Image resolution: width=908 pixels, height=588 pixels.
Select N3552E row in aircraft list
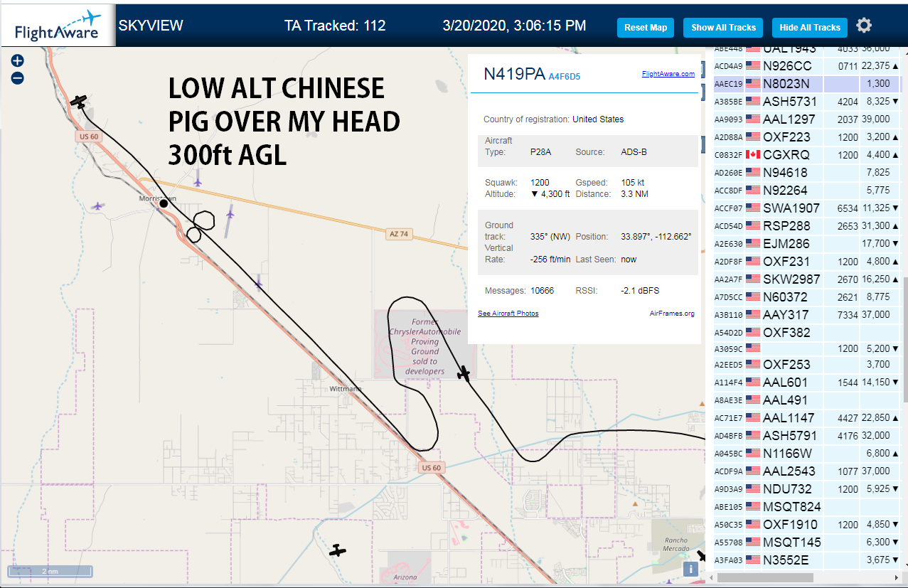click(808, 560)
